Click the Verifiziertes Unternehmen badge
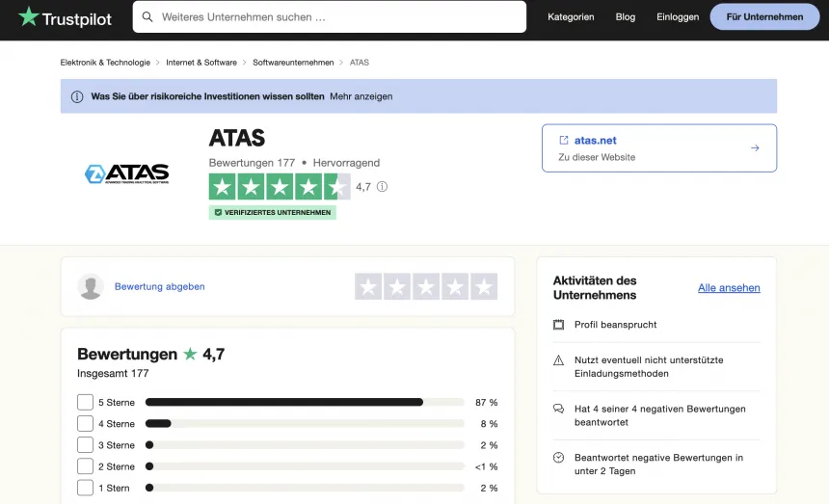This screenshot has width=829, height=504. click(272, 212)
